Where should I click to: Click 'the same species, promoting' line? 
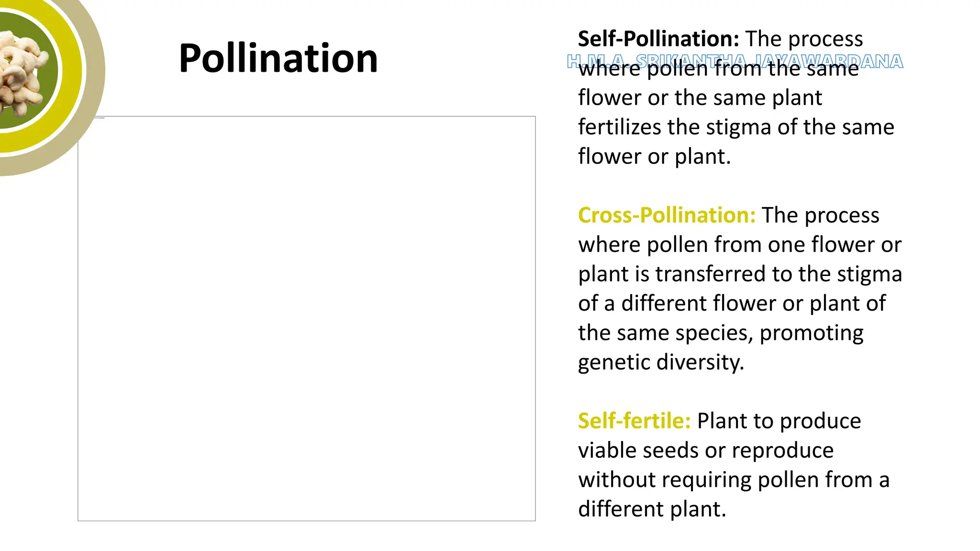(720, 333)
